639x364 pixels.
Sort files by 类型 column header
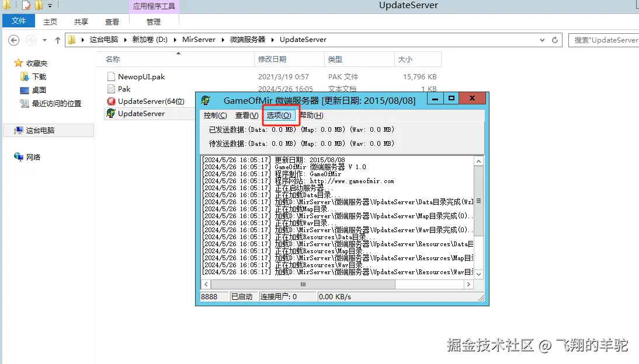(x=359, y=60)
